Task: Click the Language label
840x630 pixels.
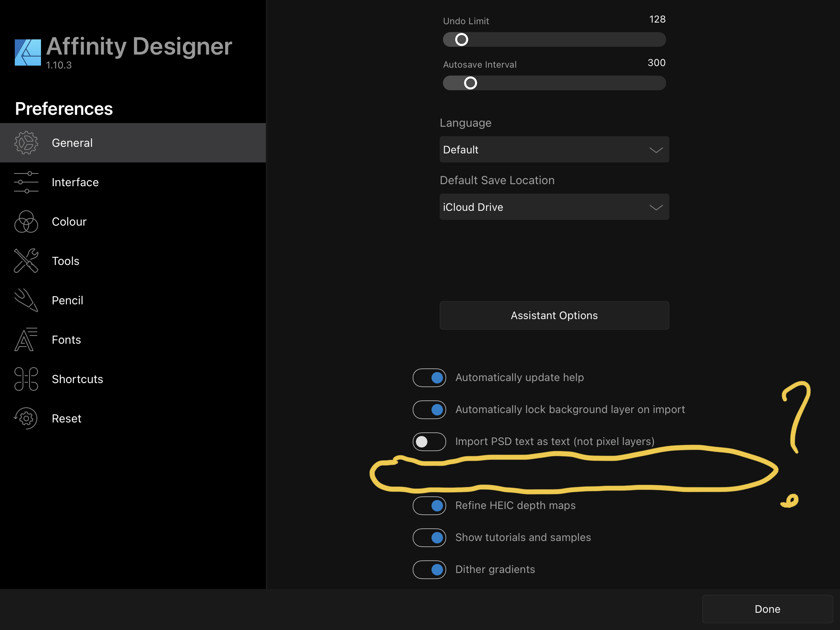Action: point(466,123)
